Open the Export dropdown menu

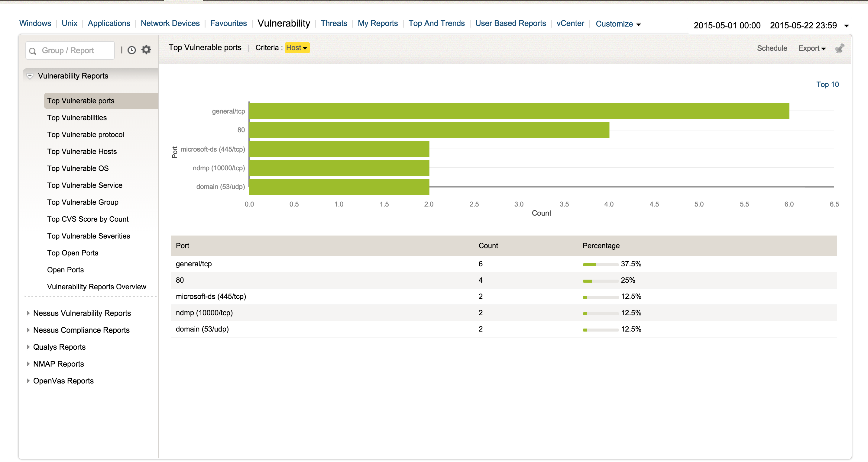click(x=811, y=49)
